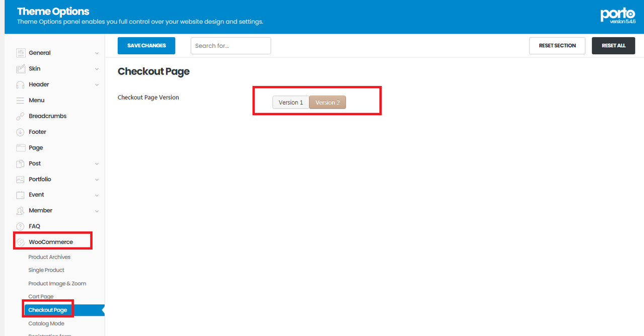Expand the Skin section chevron
The width and height of the screenshot is (644, 336).
pos(97,69)
